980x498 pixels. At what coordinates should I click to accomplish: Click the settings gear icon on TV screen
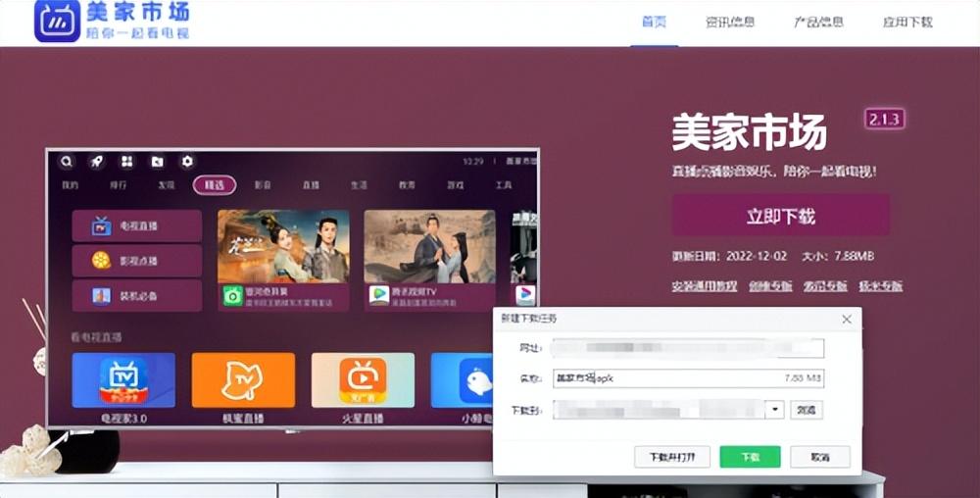pyautogui.click(x=187, y=162)
